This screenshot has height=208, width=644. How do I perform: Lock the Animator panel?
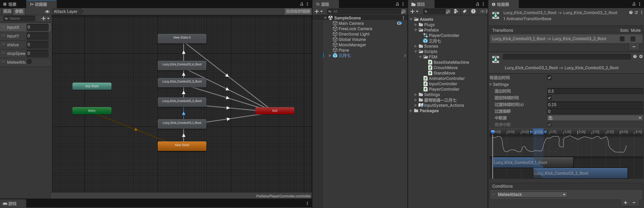tap(302, 4)
